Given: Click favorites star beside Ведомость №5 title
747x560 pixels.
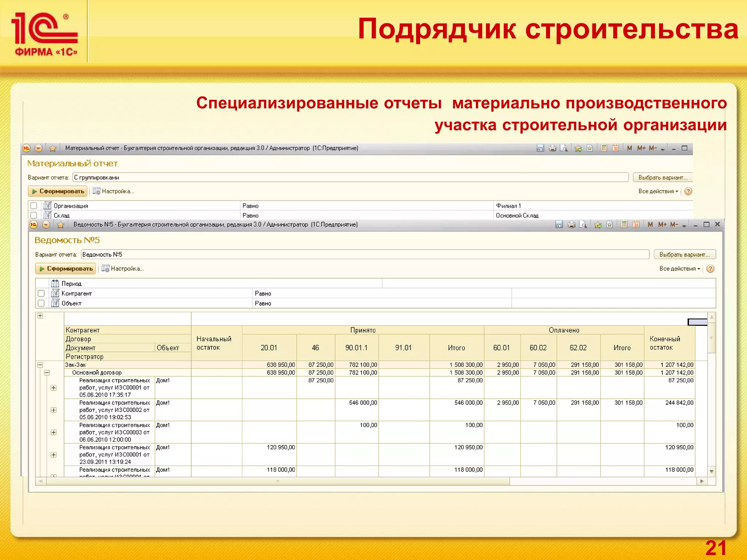Looking at the screenshot, I should pos(61,225).
